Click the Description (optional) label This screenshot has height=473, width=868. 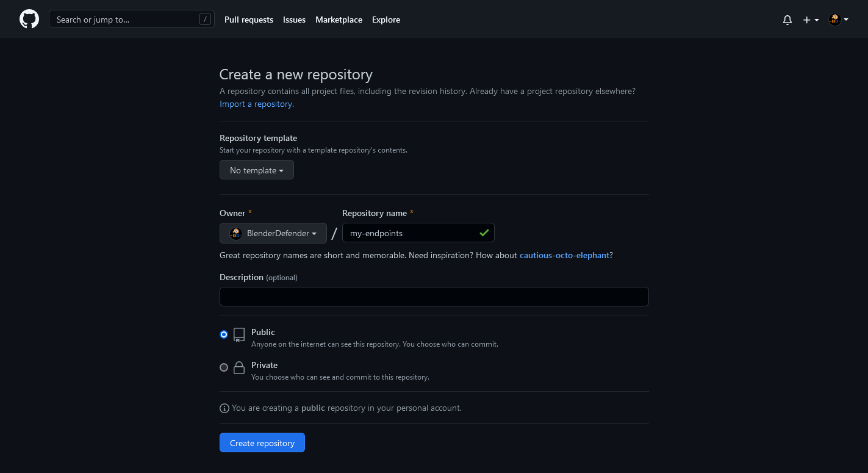click(x=259, y=277)
